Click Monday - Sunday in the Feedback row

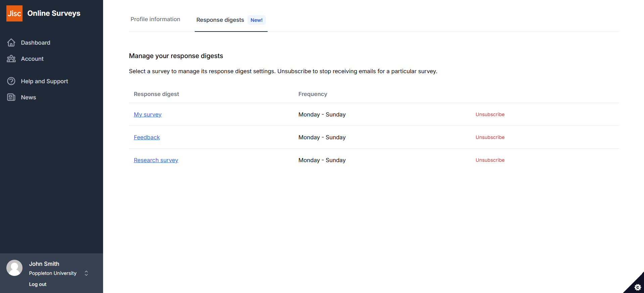click(322, 137)
